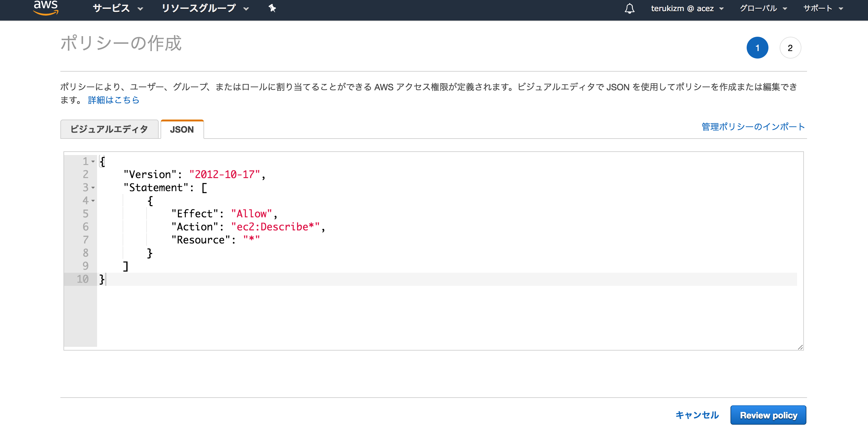Switch to the ビジュアルエディタ tab
Screen dimensions: 868x434
(109, 129)
